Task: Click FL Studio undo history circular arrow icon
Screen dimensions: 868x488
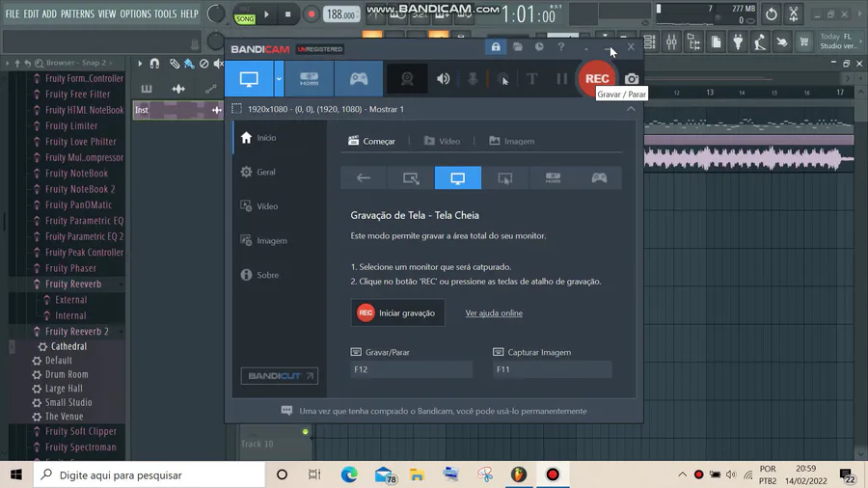Action: pos(772,14)
